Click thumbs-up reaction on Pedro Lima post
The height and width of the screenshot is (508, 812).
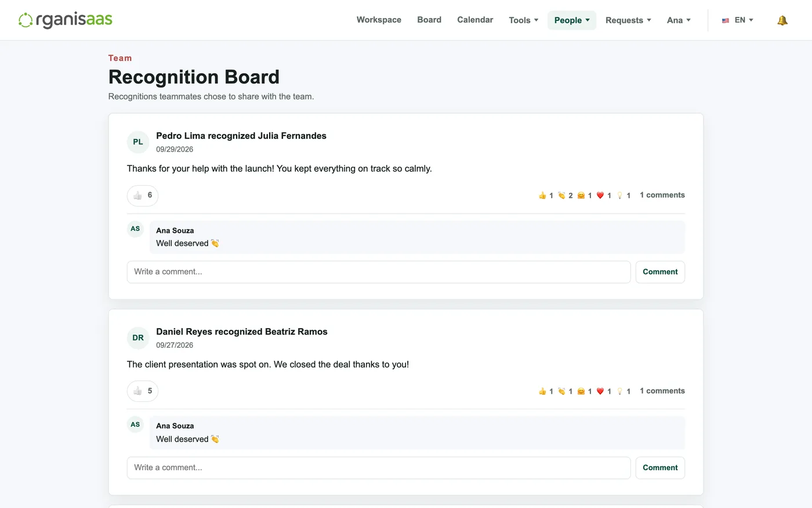point(546,196)
